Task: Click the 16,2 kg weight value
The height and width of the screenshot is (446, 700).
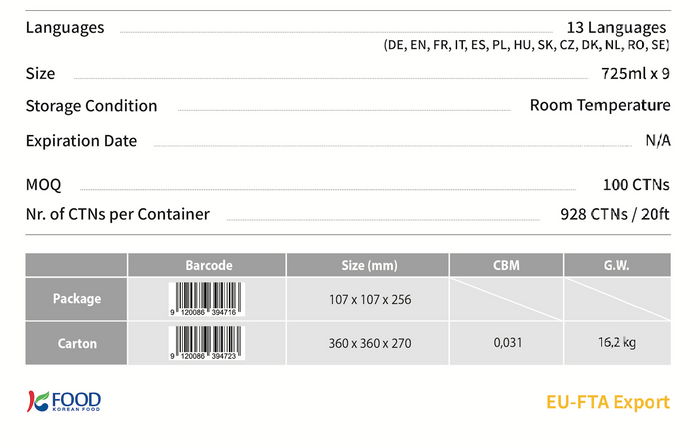Action: pos(617,342)
